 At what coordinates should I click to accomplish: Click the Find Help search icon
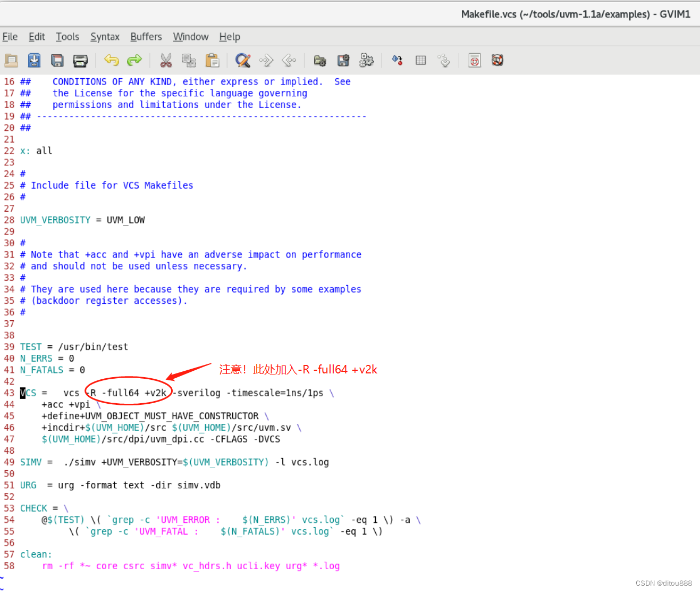pyautogui.click(x=497, y=60)
